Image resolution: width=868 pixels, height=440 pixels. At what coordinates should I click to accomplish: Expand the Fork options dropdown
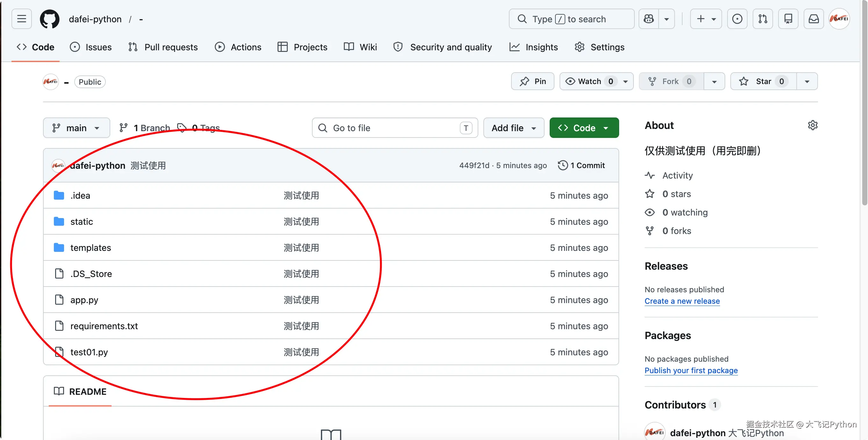(x=714, y=81)
